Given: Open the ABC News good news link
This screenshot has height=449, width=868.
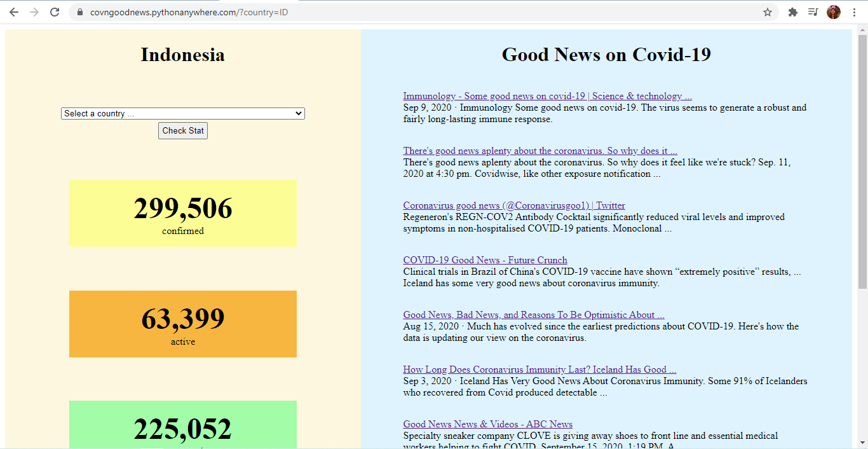Looking at the screenshot, I should click(x=487, y=424).
